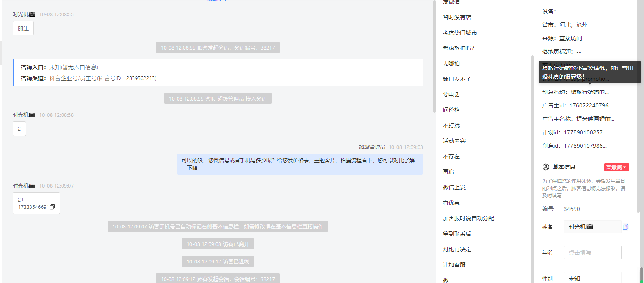Click the 落地页标题 entry
Screen dimensions: 644x283
(x=562, y=52)
